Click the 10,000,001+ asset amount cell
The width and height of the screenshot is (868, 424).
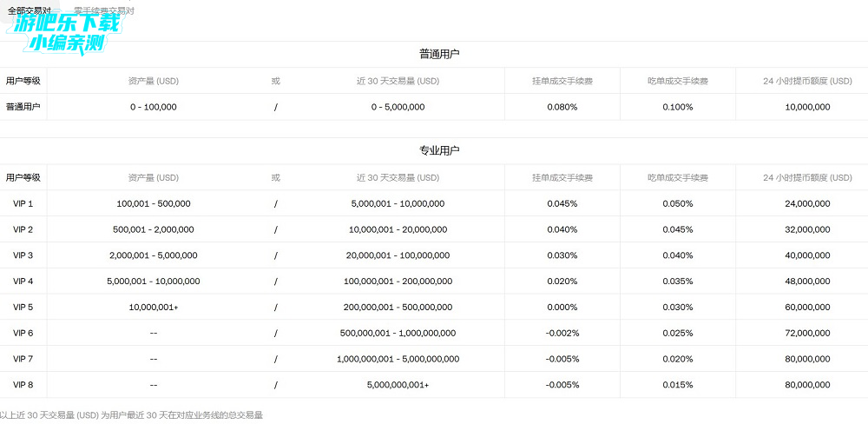154,307
